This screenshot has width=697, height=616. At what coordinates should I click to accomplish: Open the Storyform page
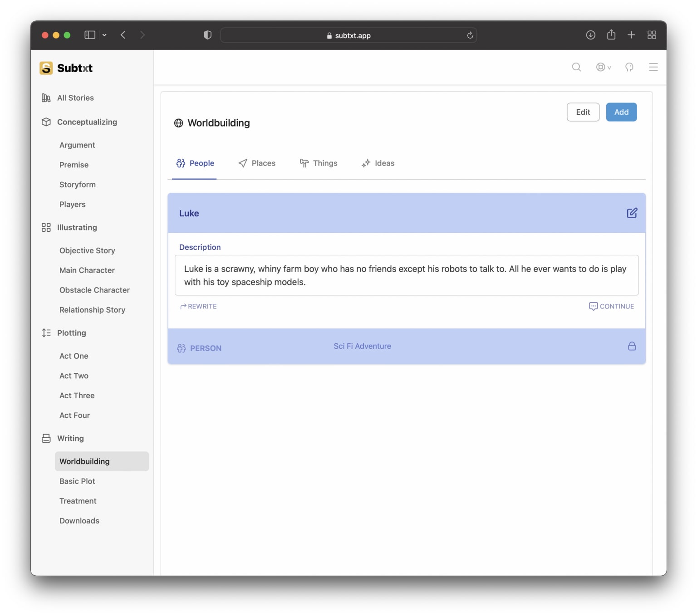pyautogui.click(x=78, y=185)
